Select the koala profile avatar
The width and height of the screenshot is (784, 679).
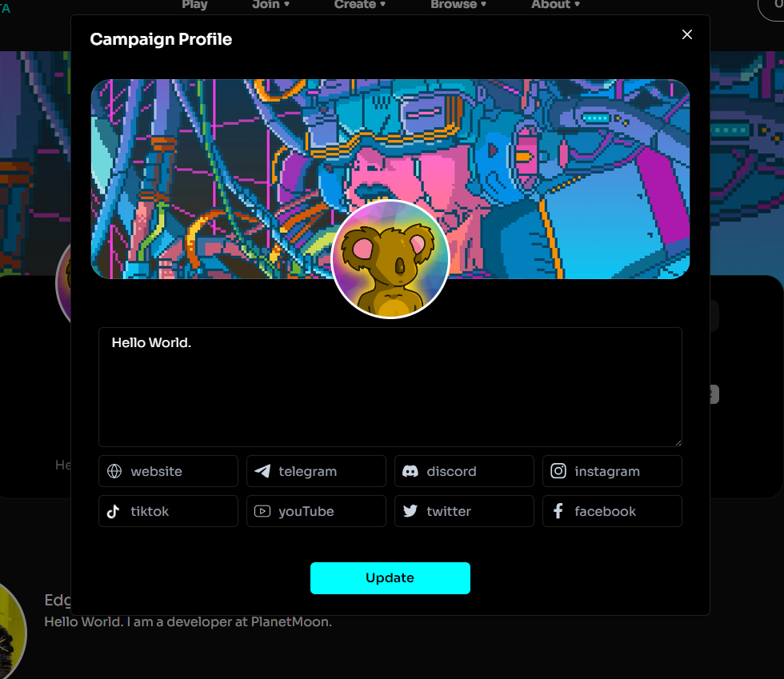[x=390, y=259]
